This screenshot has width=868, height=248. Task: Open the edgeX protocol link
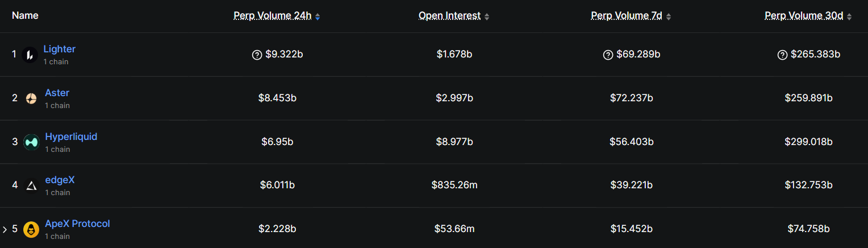point(60,180)
